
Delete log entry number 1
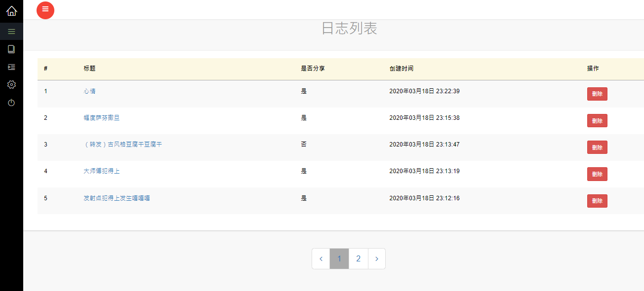tap(597, 94)
